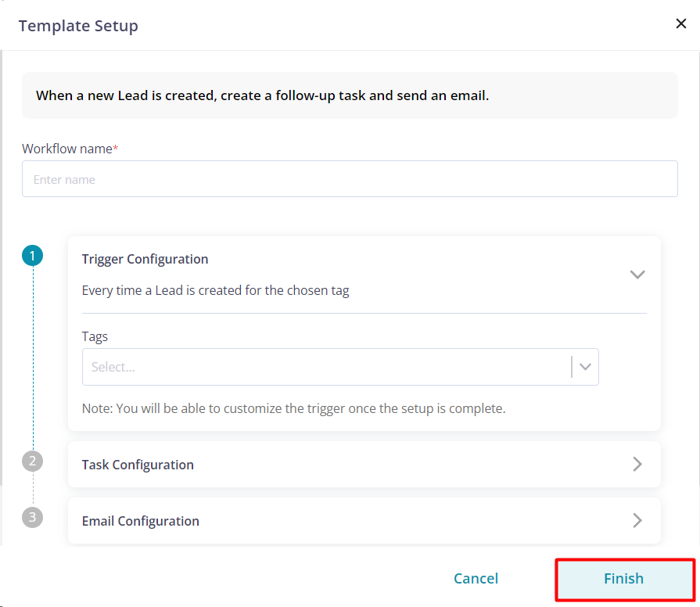Expand Email Configuration with the right chevron
This screenshot has height=607, width=700.
click(x=637, y=520)
